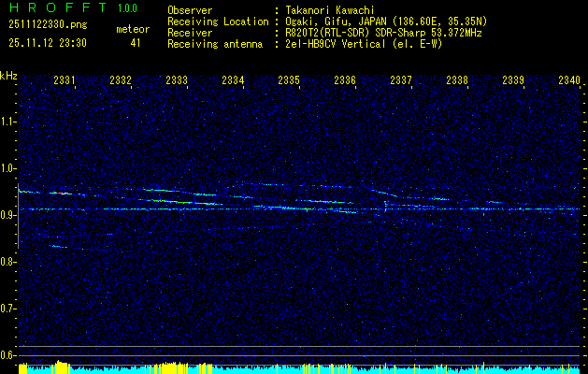Click the HROFFT title text
This screenshot has height=374, width=588.
57,7
